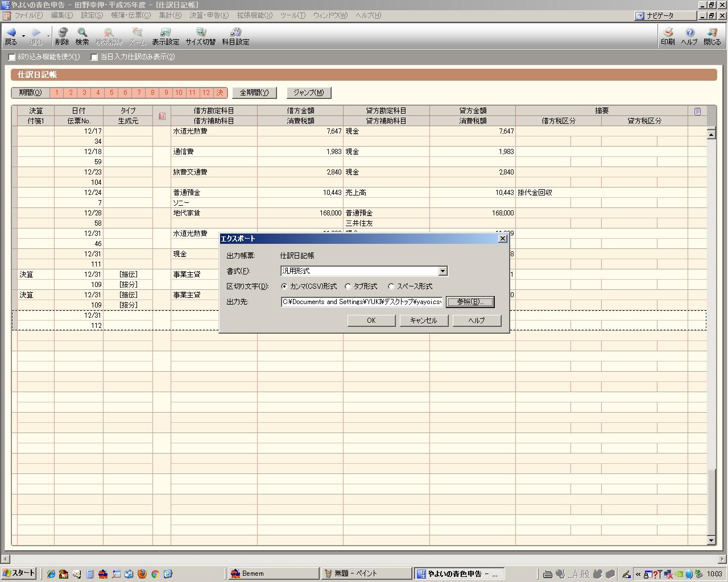The width and height of the screenshot is (728, 582).
Task: Click the calculator quick launch icon
Action: (90, 574)
